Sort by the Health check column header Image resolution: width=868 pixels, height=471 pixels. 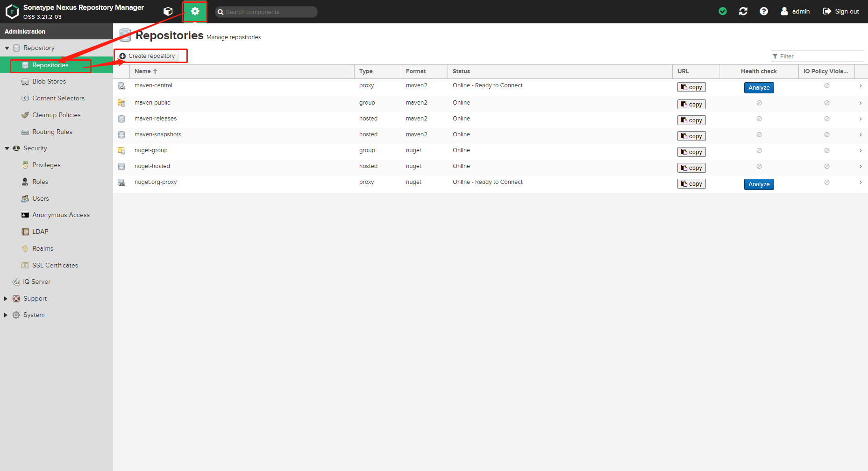pyautogui.click(x=759, y=71)
